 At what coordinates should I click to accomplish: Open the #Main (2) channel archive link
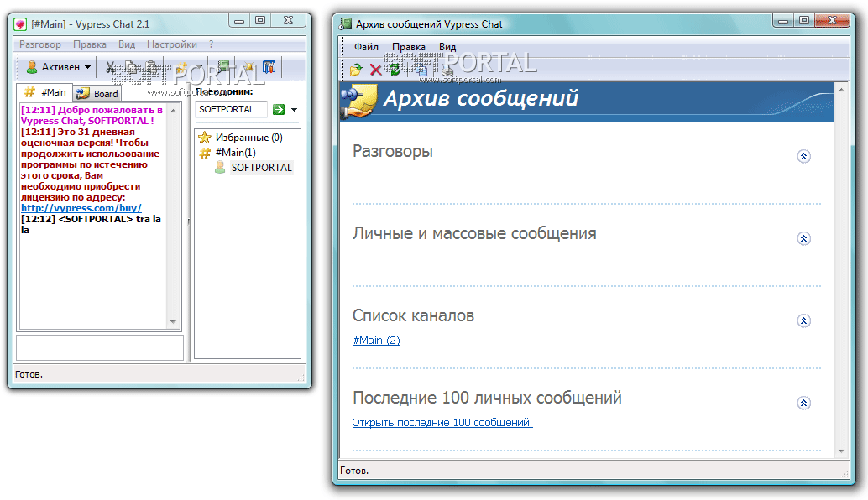pyautogui.click(x=376, y=340)
